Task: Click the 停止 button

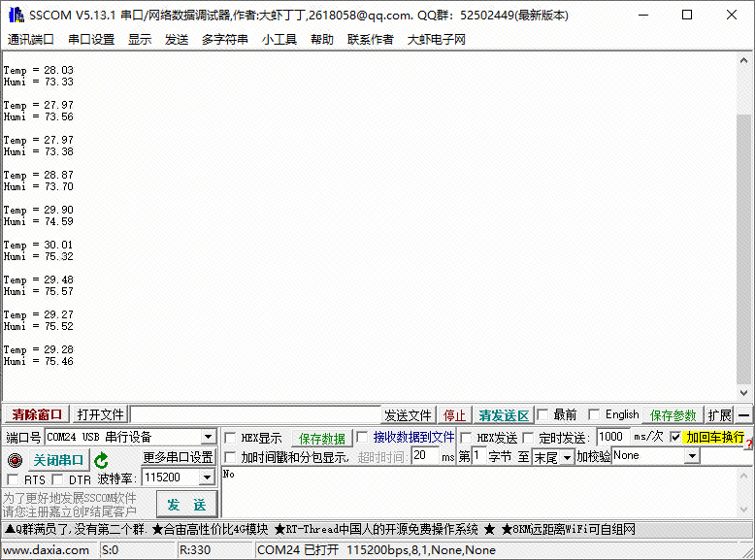Action: point(454,415)
